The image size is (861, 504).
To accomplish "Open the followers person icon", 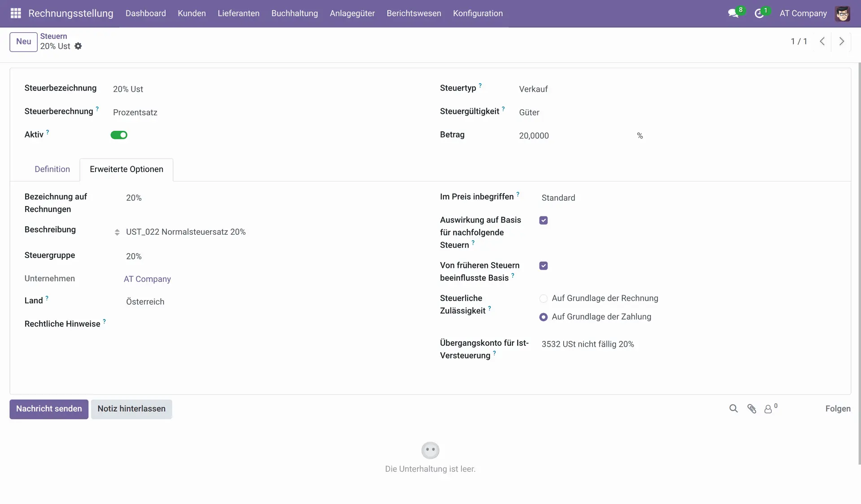I will tap(768, 409).
